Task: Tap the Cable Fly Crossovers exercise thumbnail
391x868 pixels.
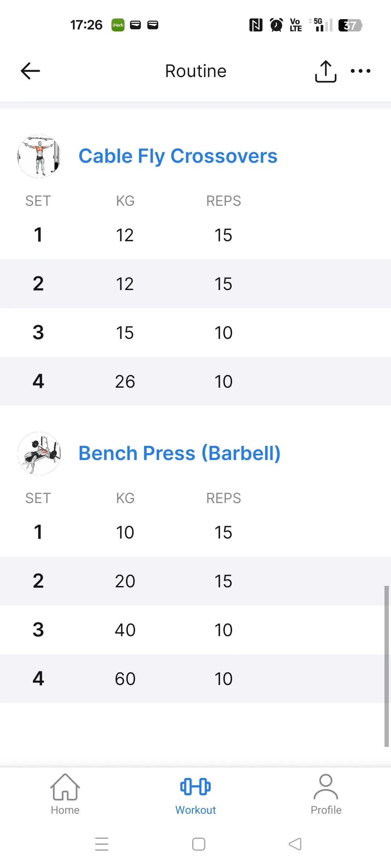Action: [39, 156]
